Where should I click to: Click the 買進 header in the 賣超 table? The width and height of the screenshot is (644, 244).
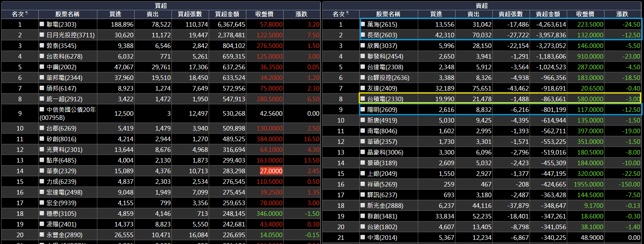[436, 14]
